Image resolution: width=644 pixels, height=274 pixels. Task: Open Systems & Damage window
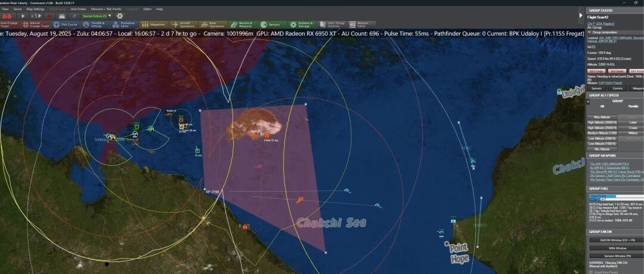click(302, 24)
